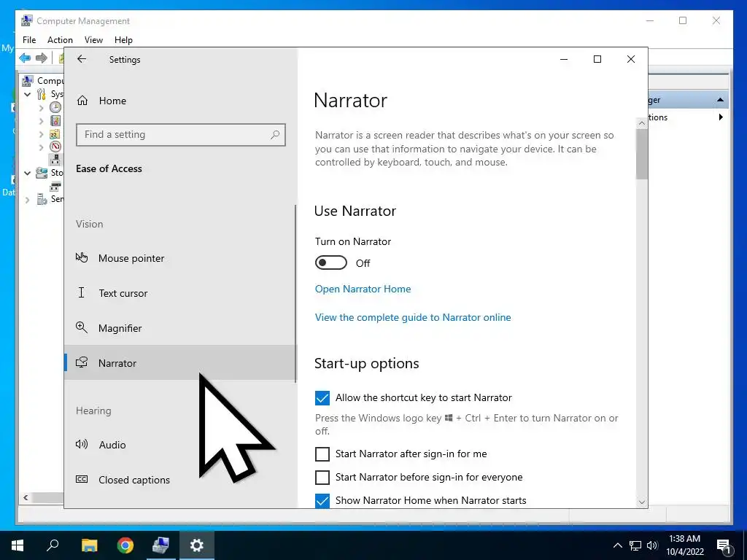This screenshot has width=747, height=560.
Task: Open taskbar Search
Action: coord(53,545)
